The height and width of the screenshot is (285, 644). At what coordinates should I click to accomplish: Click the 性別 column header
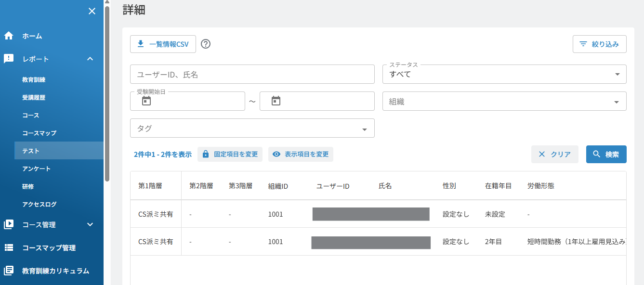click(449, 186)
